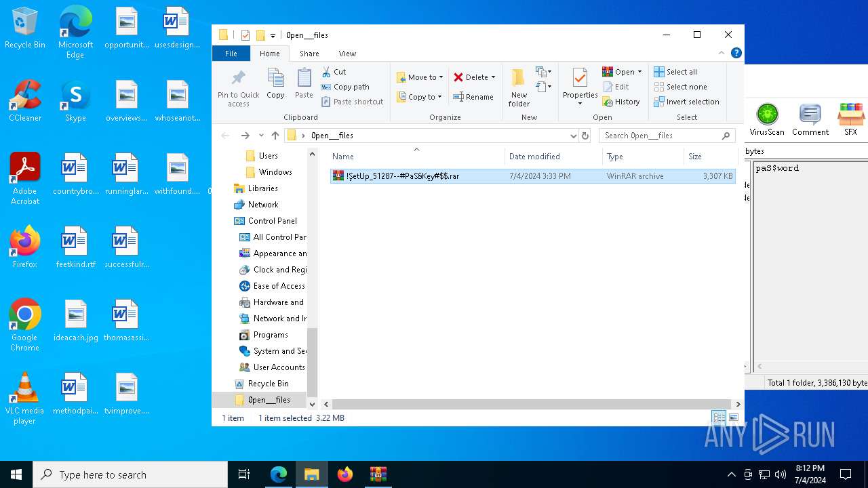868x488 pixels.
Task: Click the Rename icon
Action: (458, 97)
